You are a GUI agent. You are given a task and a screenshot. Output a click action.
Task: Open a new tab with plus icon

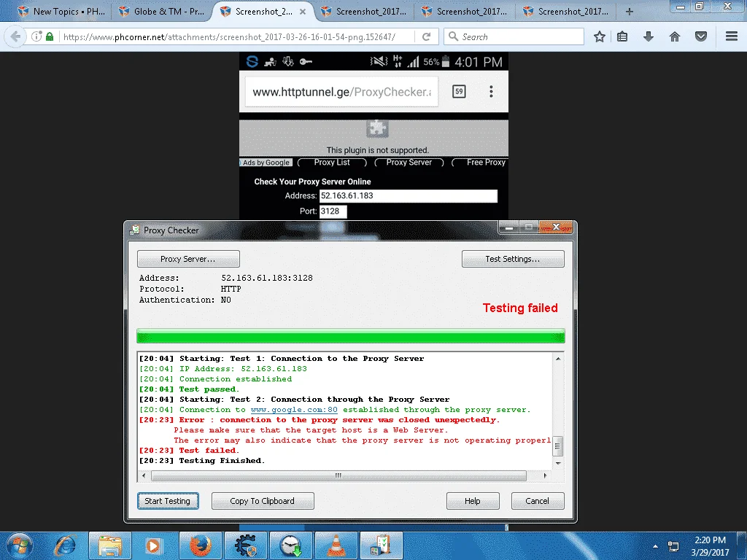630,12
